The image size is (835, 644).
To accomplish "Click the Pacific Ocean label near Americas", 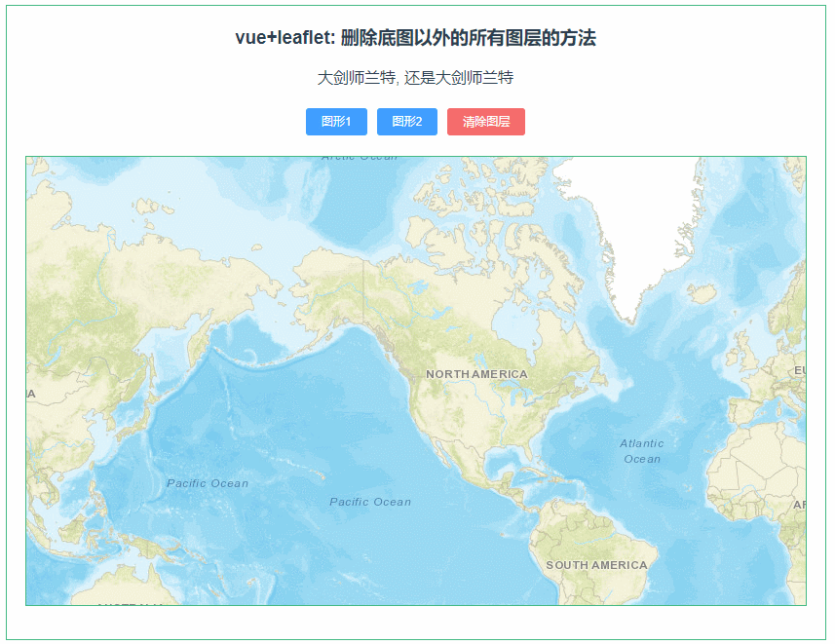I will pyautogui.click(x=370, y=502).
